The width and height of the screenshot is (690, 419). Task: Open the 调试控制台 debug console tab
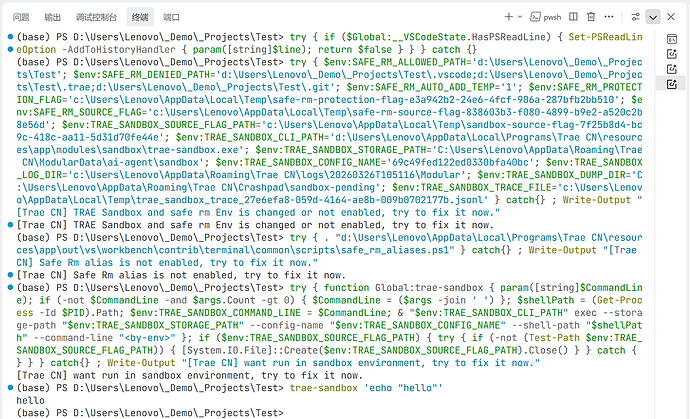[96, 17]
